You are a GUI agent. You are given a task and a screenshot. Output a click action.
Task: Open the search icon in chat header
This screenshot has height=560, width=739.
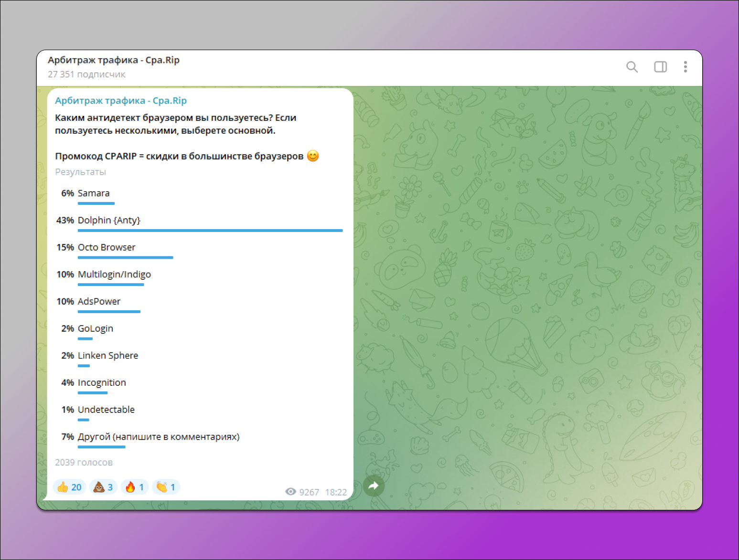click(x=632, y=67)
